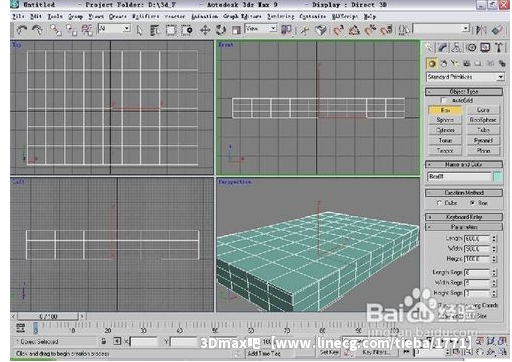Open the Animation menu
The image size is (512, 362).
click(x=204, y=16)
